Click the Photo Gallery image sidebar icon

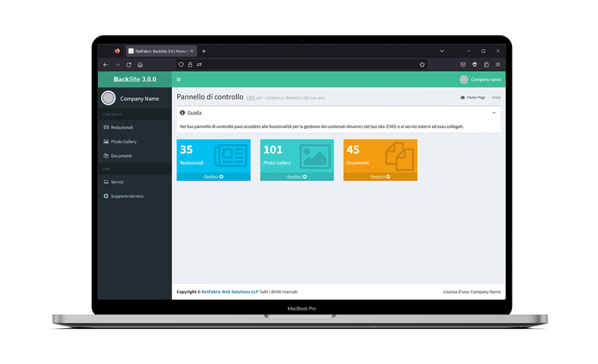pos(106,141)
